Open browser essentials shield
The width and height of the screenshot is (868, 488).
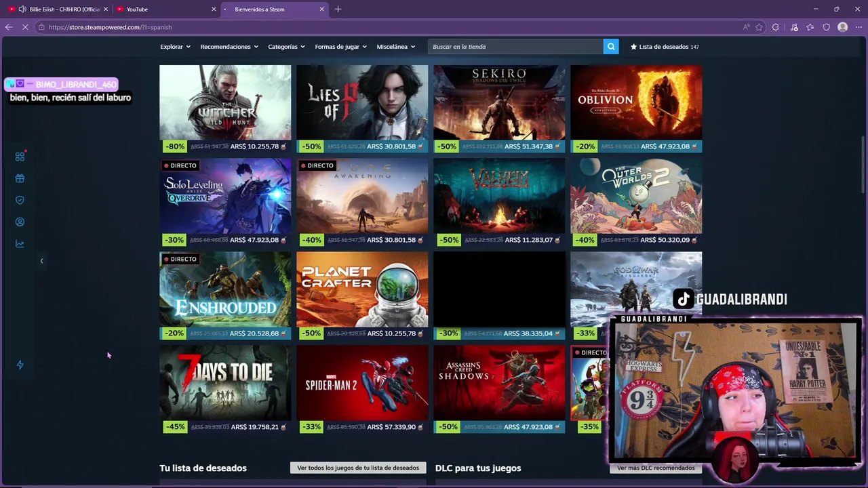point(827,27)
